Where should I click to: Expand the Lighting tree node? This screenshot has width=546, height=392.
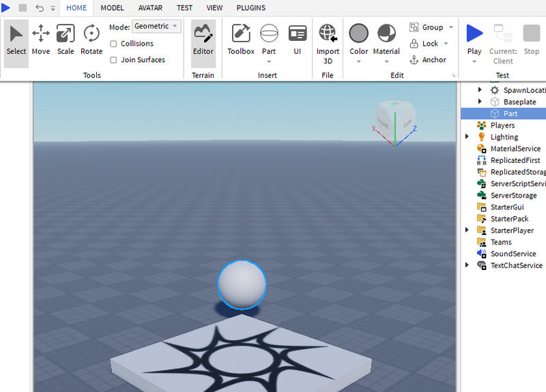tap(467, 137)
